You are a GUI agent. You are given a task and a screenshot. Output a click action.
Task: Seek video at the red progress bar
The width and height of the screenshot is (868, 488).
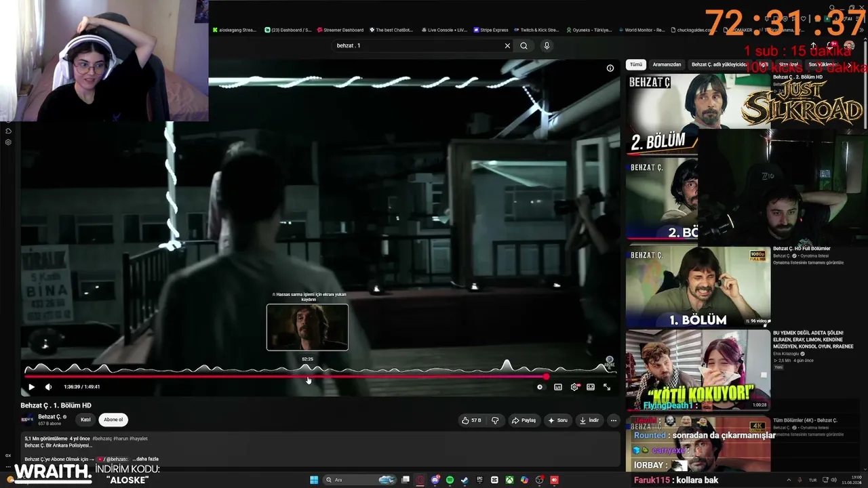point(285,376)
